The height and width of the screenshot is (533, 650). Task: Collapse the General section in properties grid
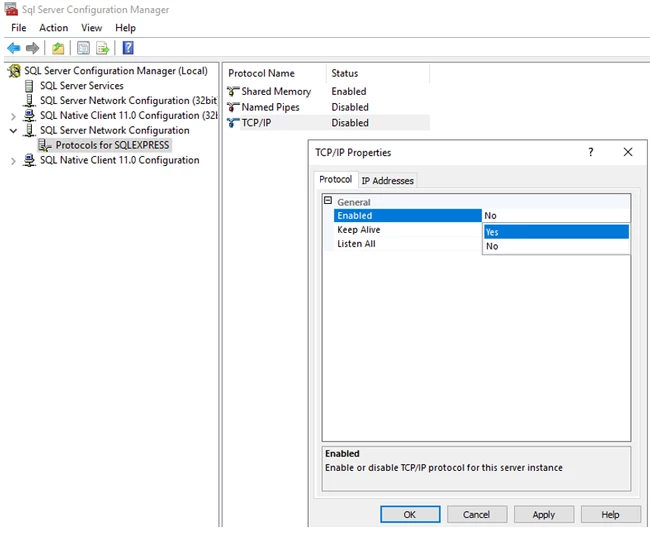click(328, 201)
